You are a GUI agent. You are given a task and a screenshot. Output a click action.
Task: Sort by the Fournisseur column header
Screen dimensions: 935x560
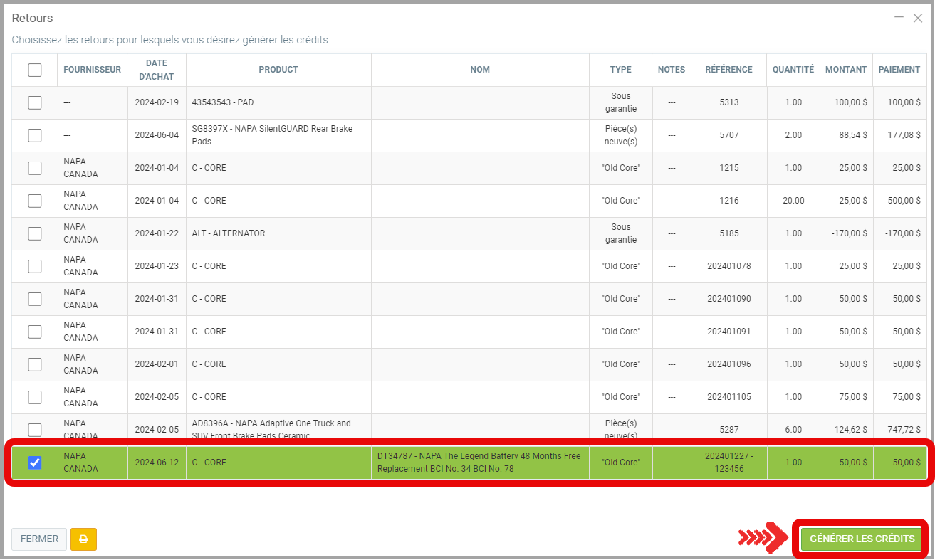[x=92, y=70]
